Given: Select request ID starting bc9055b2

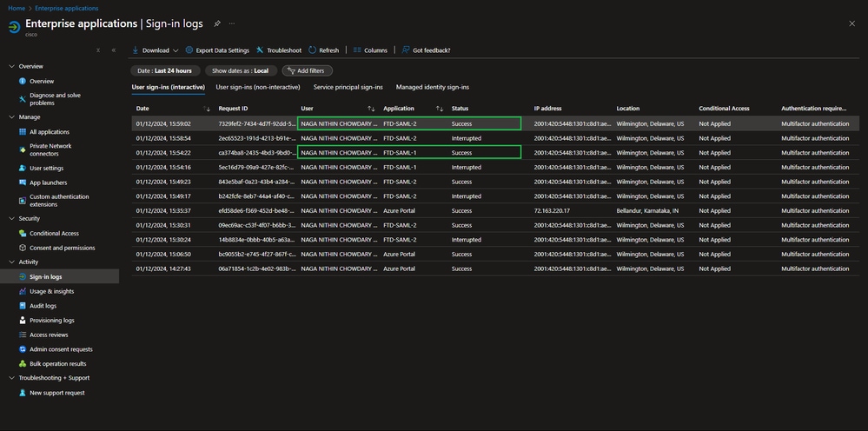Looking at the screenshot, I should pos(257,254).
